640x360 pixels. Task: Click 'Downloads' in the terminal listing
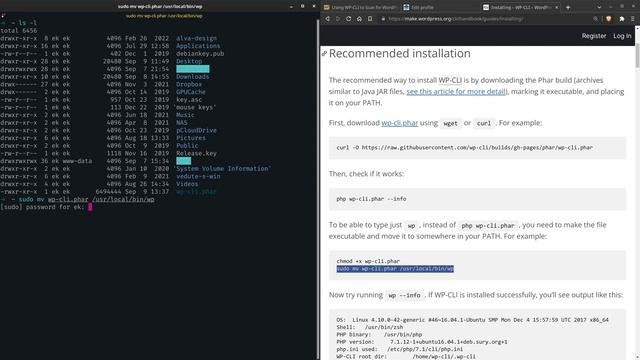(x=193, y=77)
